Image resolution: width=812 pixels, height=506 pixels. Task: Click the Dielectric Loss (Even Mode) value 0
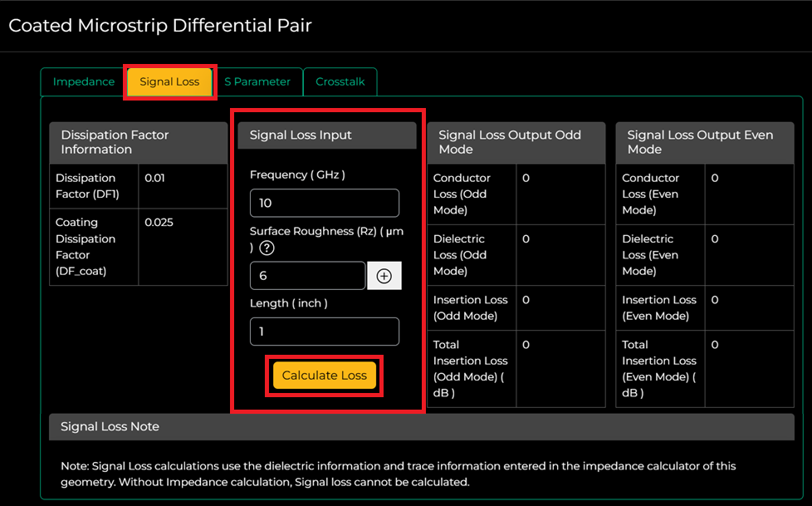715,239
